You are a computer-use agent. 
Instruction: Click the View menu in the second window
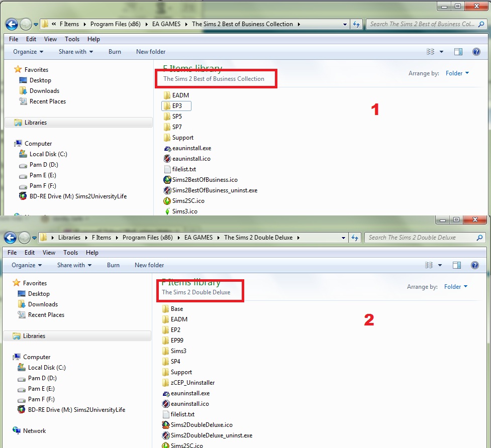49,253
